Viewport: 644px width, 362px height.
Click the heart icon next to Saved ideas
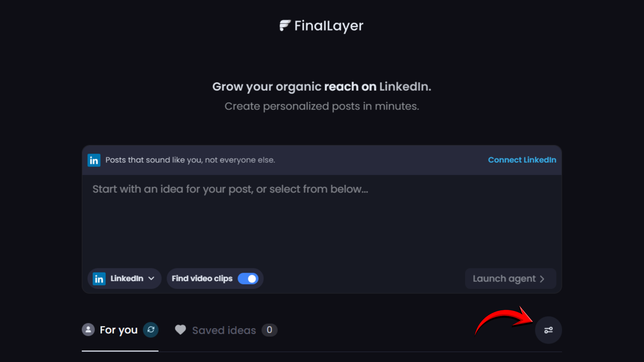[x=181, y=330]
